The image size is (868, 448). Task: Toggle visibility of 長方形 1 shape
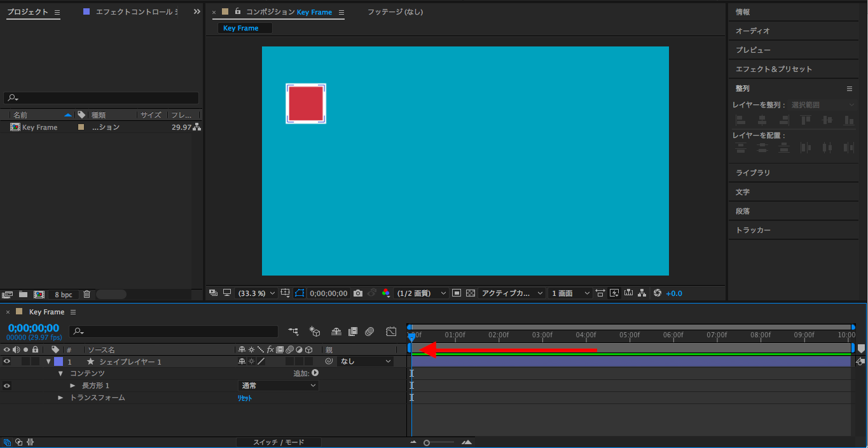tap(7, 386)
